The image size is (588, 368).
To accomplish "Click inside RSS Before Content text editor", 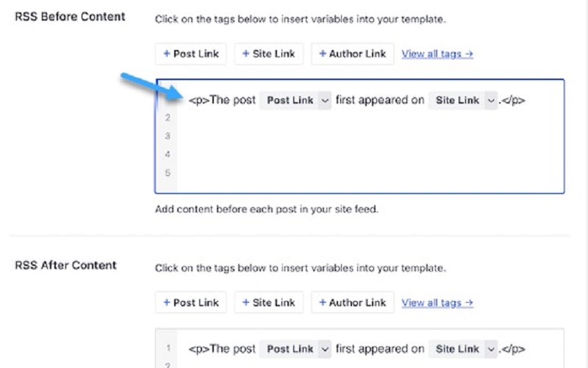I will pyautogui.click(x=367, y=147).
